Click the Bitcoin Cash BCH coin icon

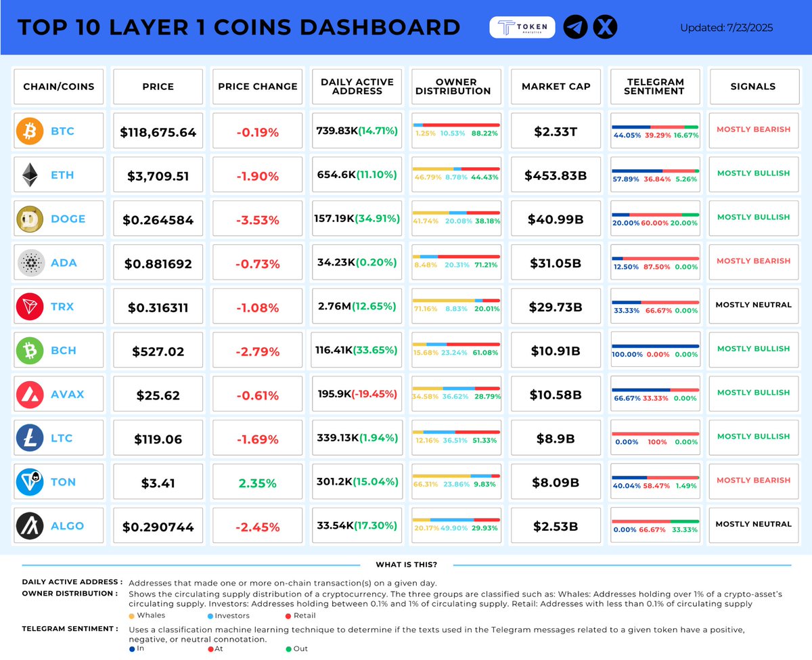point(29,351)
